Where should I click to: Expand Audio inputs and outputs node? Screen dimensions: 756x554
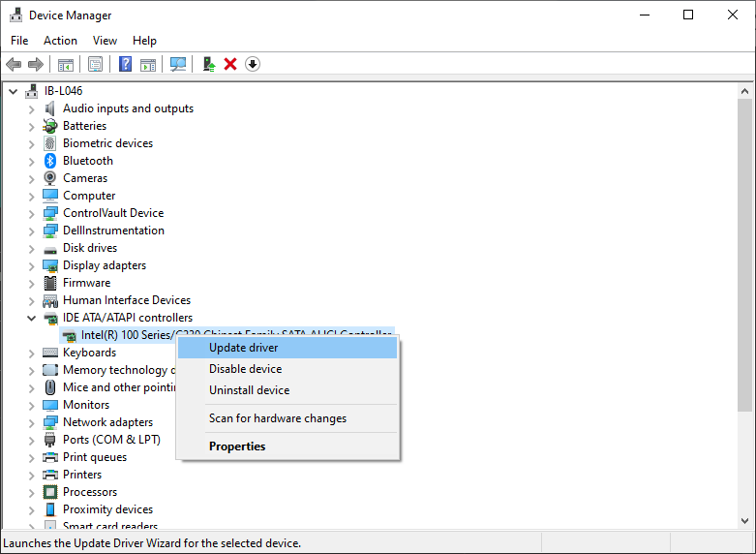tap(32, 109)
